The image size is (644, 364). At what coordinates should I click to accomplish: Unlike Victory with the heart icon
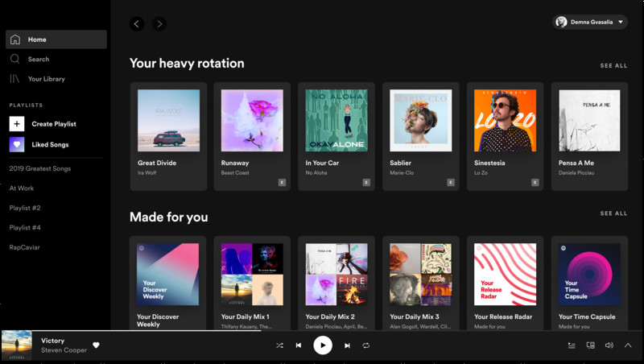coord(96,345)
